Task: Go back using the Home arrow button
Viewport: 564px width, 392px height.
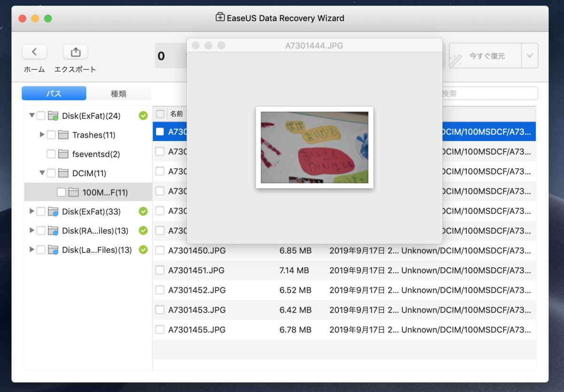Action: tap(34, 52)
